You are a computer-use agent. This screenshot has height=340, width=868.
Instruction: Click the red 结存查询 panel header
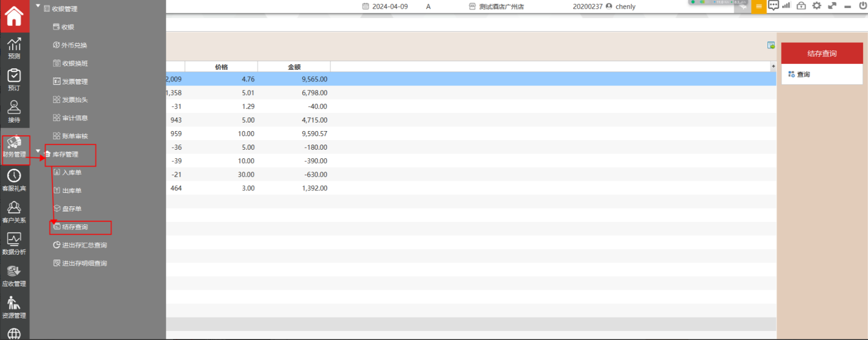tap(822, 53)
